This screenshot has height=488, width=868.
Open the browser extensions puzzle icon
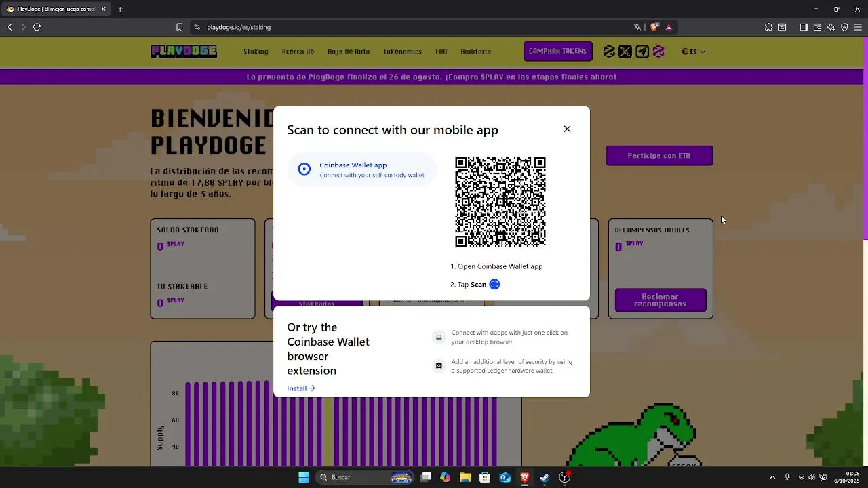pos(768,27)
